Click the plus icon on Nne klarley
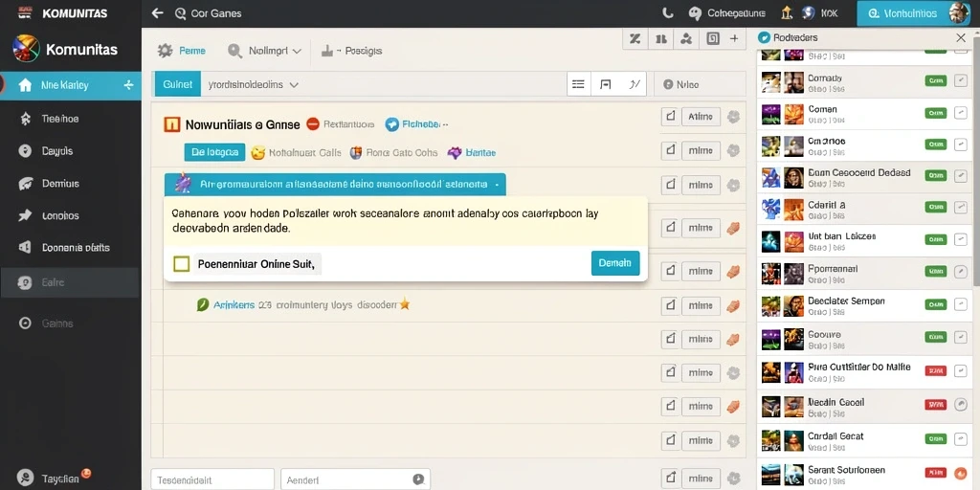980x490 pixels. (x=129, y=85)
